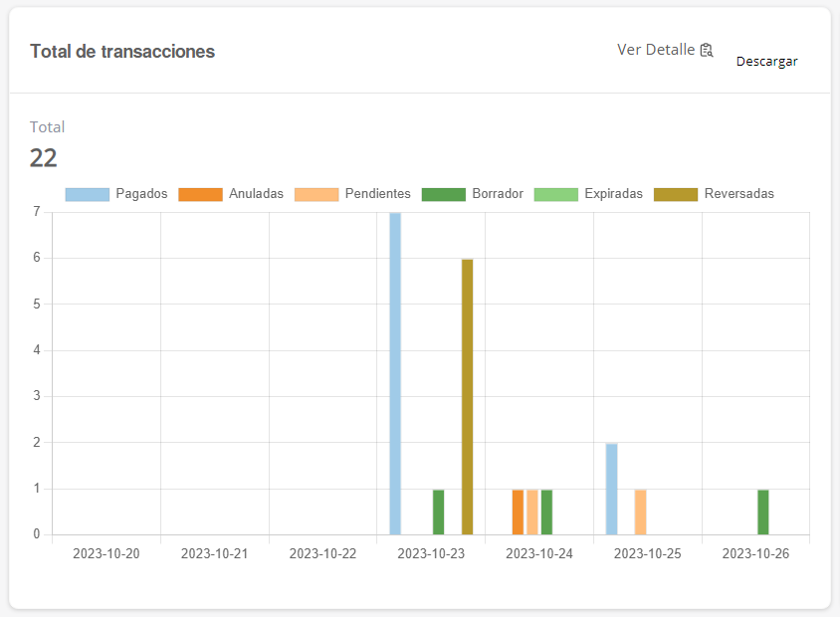Viewport: 840px width, 617px height.
Task: Click the Borrador dark green legend swatch
Action: [443, 194]
